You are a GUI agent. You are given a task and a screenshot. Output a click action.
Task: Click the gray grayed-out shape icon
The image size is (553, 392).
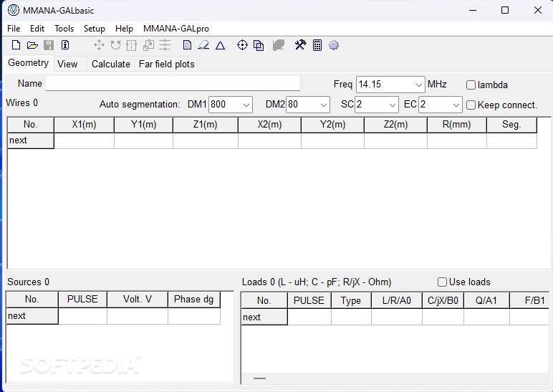pyautogui.click(x=279, y=45)
